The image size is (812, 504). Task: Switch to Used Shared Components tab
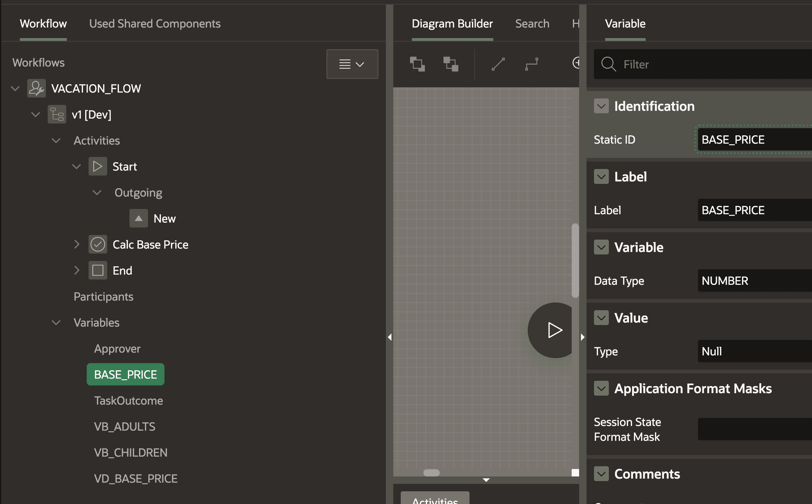click(155, 24)
